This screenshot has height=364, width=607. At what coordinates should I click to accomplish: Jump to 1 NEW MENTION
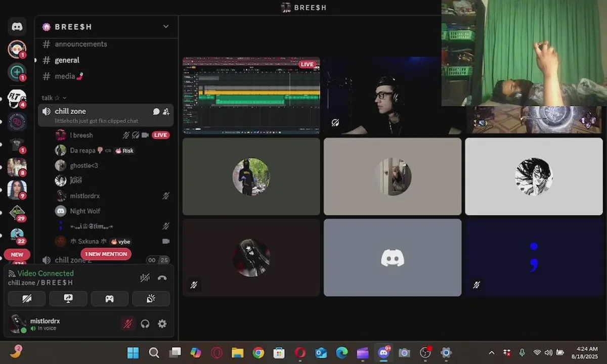pyautogui.click(x=106, y=254)
